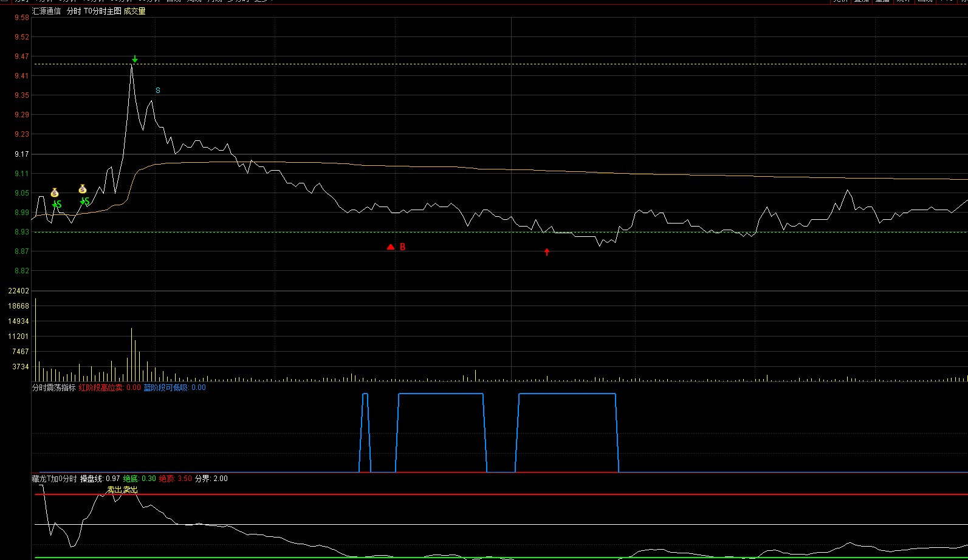968x560 pixels.
Task: Click the 操盘线: 0.97 value
Action: coord(100,479)
